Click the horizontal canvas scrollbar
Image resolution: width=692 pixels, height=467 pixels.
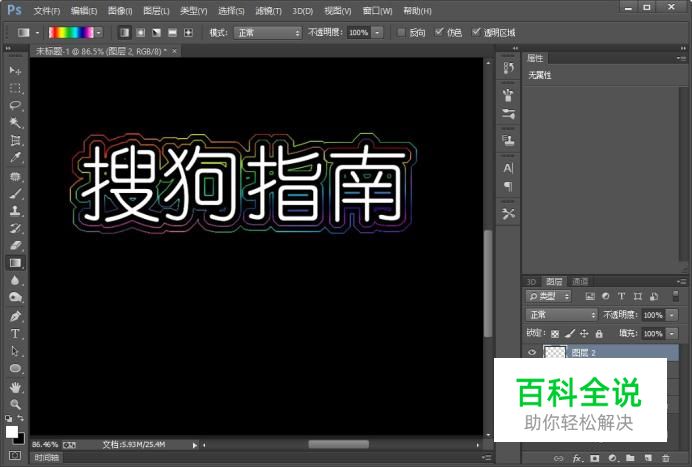[x=338, y=444]
